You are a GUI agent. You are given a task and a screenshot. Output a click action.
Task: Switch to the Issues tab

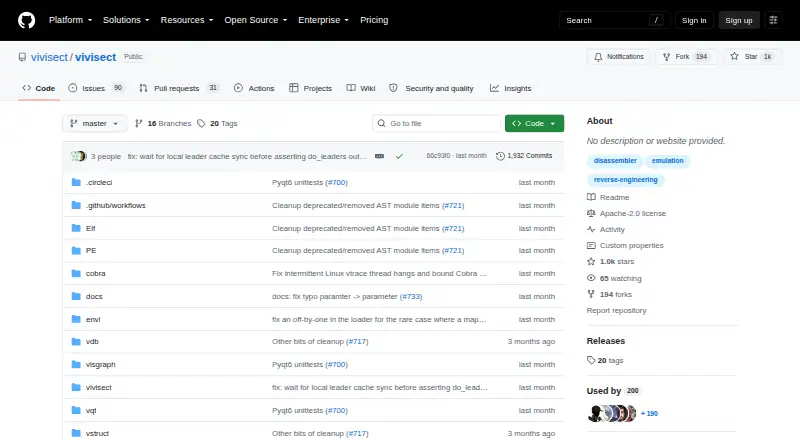tap(96, 88)
